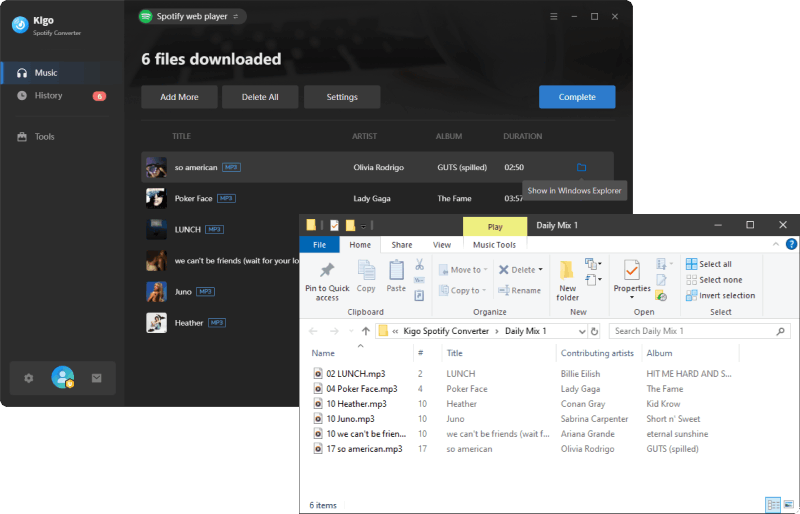Switch to the Share ribbon tab
The image size is (800, 514).
pyautogui.click(x=402, y=244)
